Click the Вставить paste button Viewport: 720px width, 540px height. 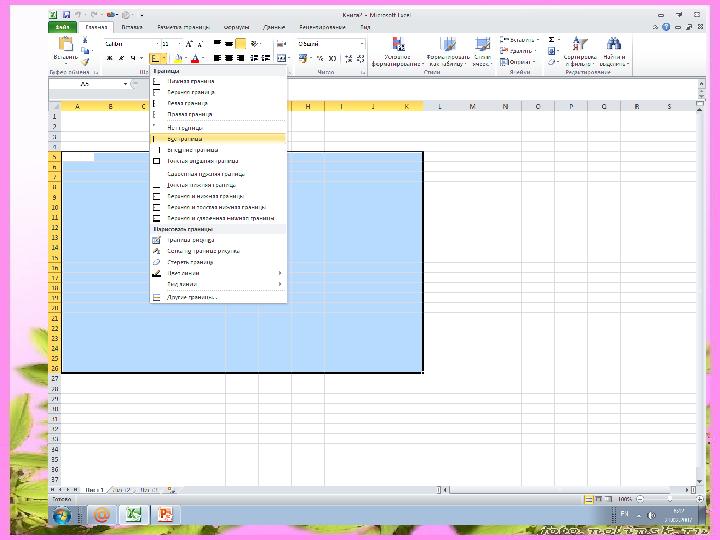(x=66, y=49)
